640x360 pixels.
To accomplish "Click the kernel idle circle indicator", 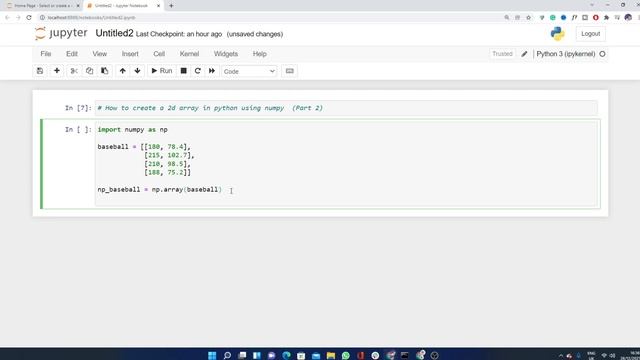I will (x=602, y=54).
